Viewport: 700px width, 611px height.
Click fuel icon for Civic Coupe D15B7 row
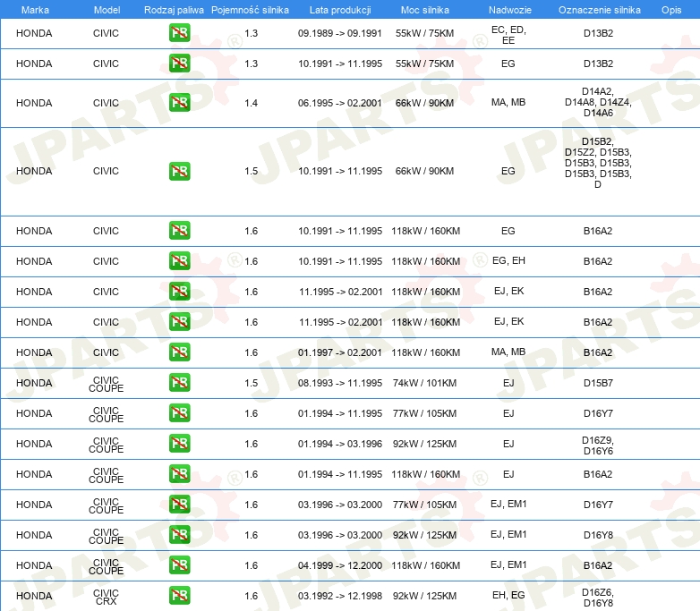point(179,383)
